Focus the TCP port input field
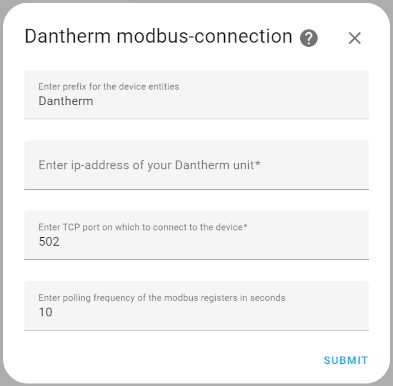 point(196,235)
